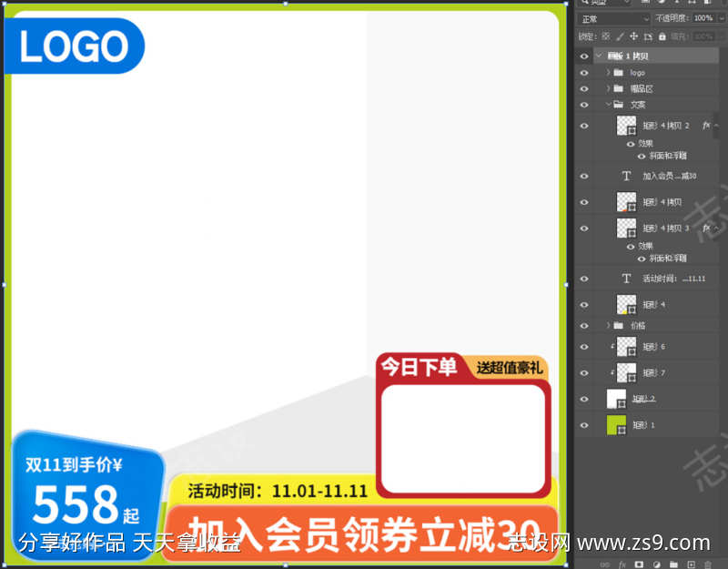The image size is (728, 569).
Task: Collapse effects on layer 矩形 4 拷贝 3
Action: (x=718, y=229)
